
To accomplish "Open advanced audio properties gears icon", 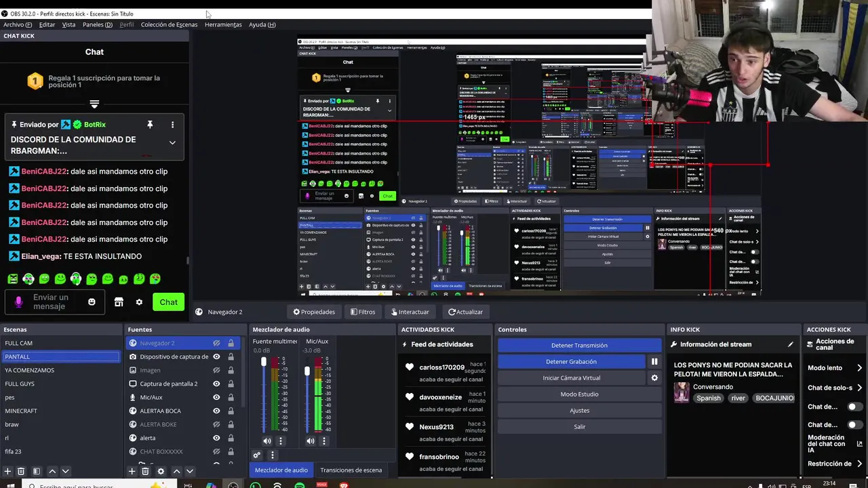I will [x=257, y=455].
